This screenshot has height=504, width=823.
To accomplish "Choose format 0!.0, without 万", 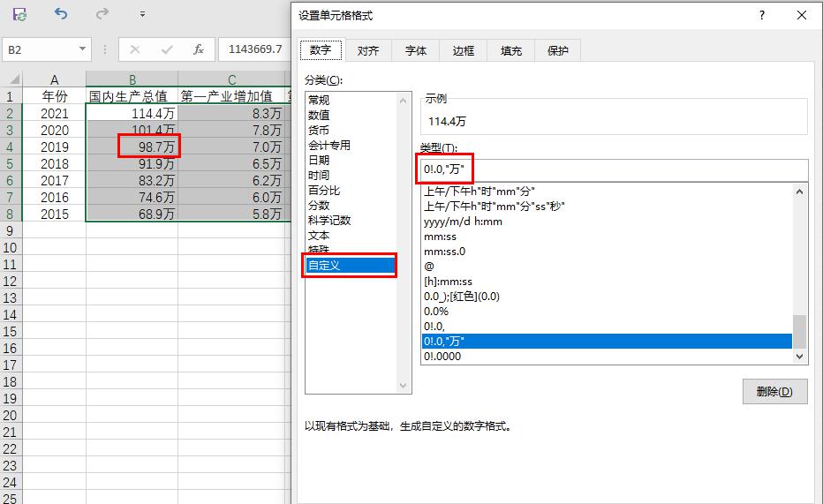I will coord(607,327).
